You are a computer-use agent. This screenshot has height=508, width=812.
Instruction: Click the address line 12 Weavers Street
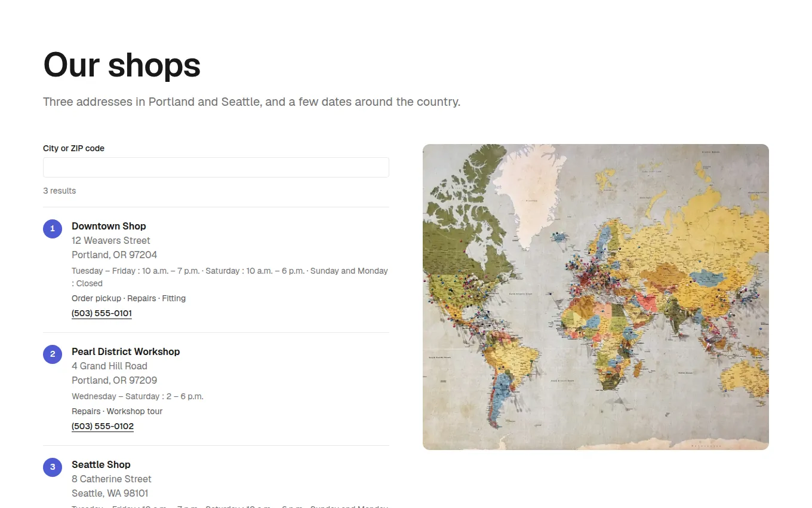coord(111,240)
